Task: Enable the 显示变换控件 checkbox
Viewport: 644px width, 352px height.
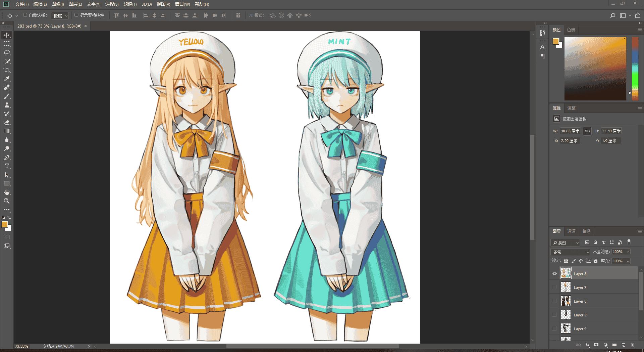Action: point(76,15)
